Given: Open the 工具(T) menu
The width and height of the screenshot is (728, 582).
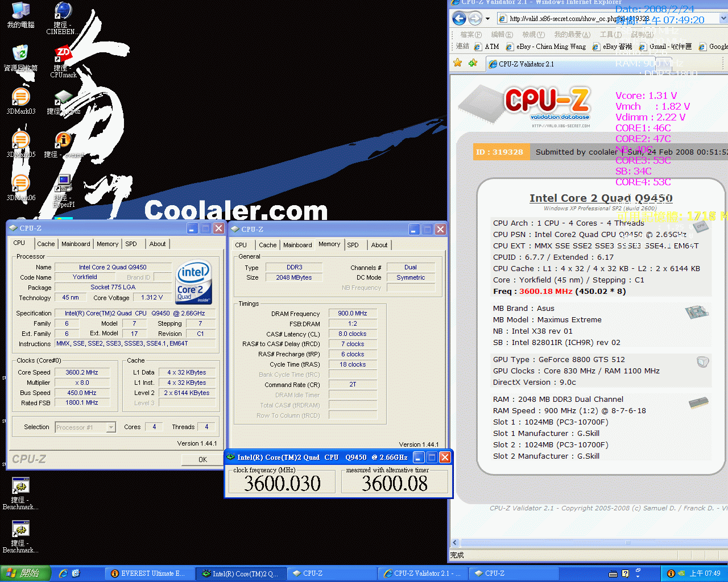Looking at the screenshot, I should (x=611, y=35).
